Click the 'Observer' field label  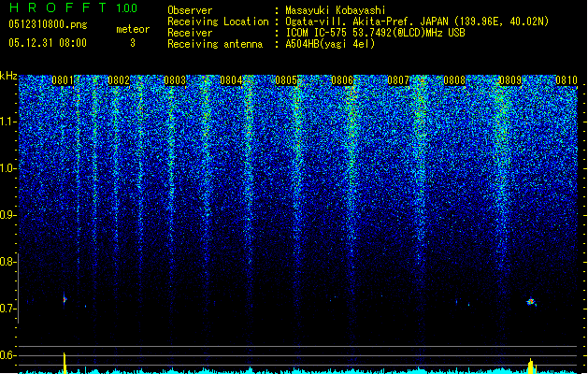[190, 10]
